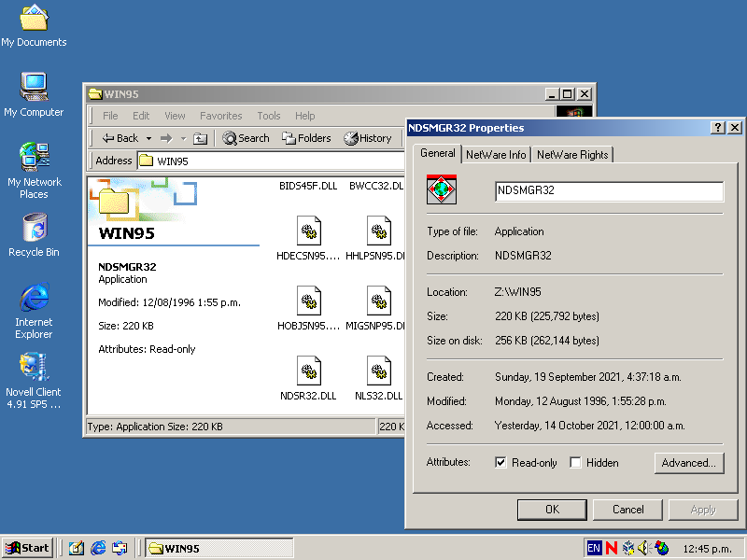Open the History toolbar button
747x560 pixels.
pos(368,138)
